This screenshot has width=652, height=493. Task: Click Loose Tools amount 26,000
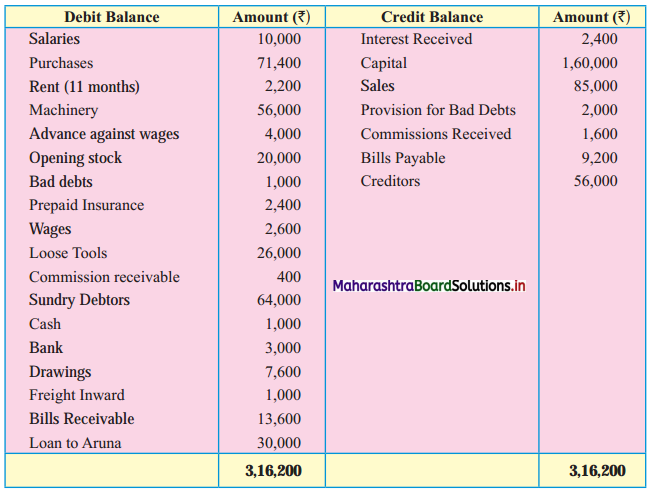(x=279, y=253)
